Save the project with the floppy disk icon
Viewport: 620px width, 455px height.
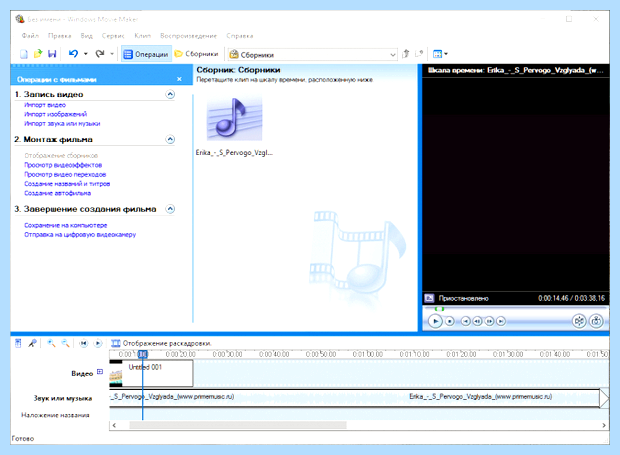tap(52, 54)
